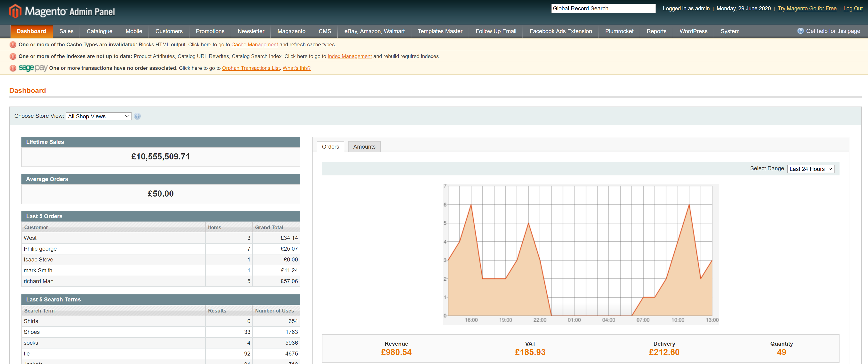Image resolution: width=868 pixels, height=364 pixels.
Task: Select the Orders chart tab
Action: pyautogui.click(x=330, y=146)
